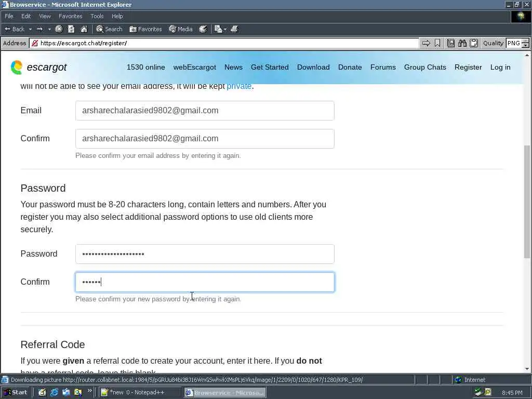Open the Log in link
The width and height of the screenshot is (532, 399).
click(500, 67)
